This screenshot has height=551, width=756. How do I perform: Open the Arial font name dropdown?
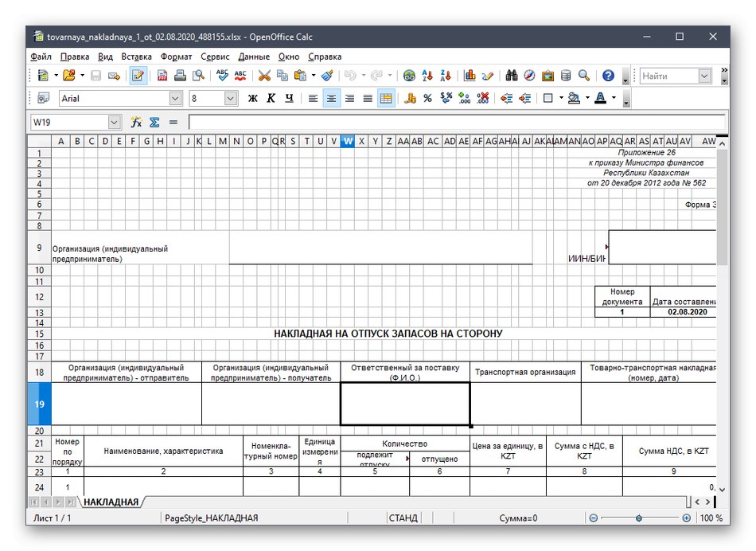tap(176, 99)
